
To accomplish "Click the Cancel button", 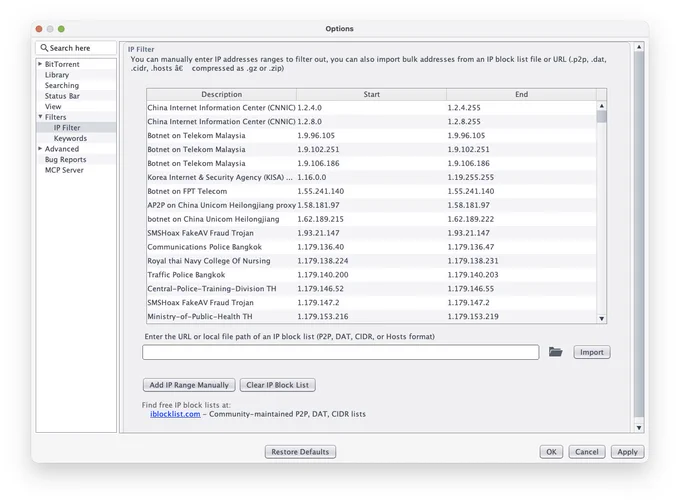I will point(586,452).
